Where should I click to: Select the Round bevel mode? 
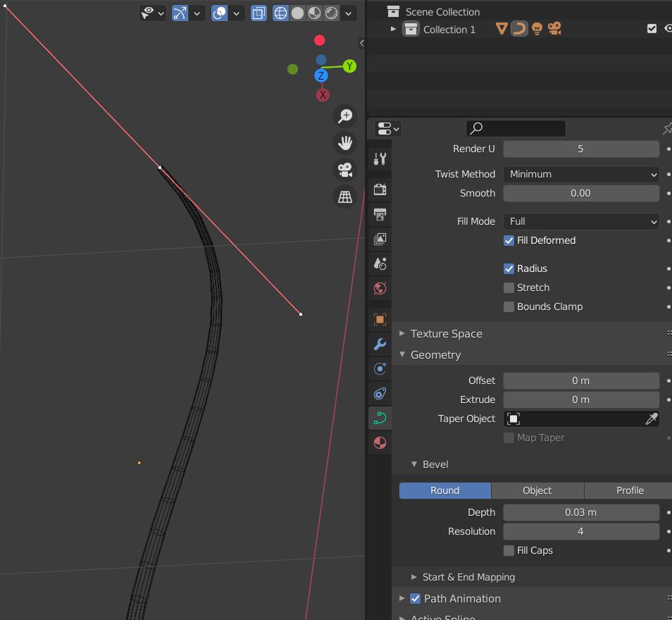coord(445,490)
